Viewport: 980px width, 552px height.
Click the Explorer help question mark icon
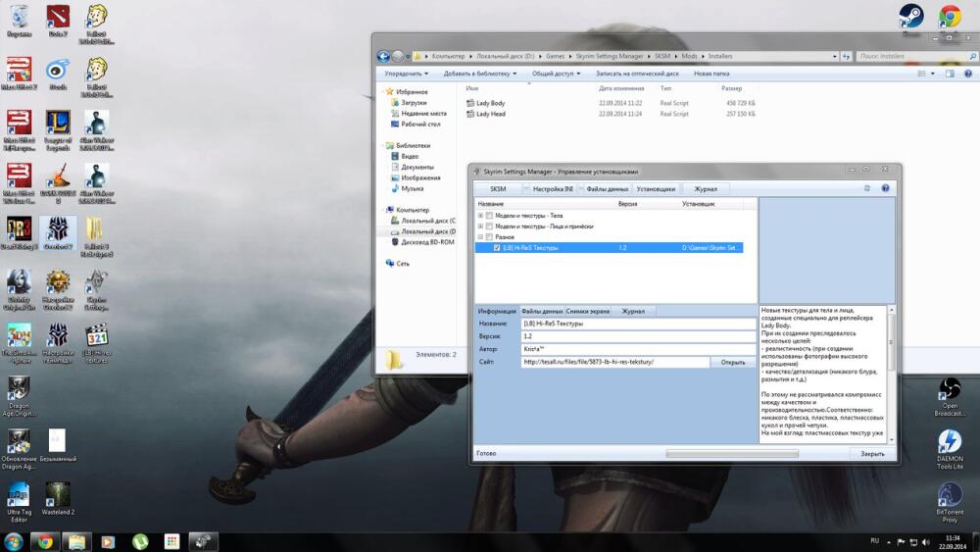(x=967, y=74)
